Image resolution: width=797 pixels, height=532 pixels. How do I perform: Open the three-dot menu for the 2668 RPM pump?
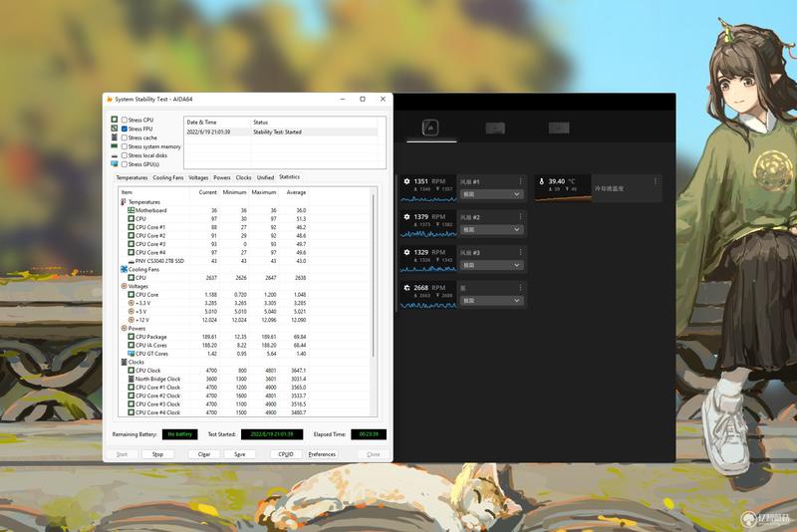click(520, 288)
